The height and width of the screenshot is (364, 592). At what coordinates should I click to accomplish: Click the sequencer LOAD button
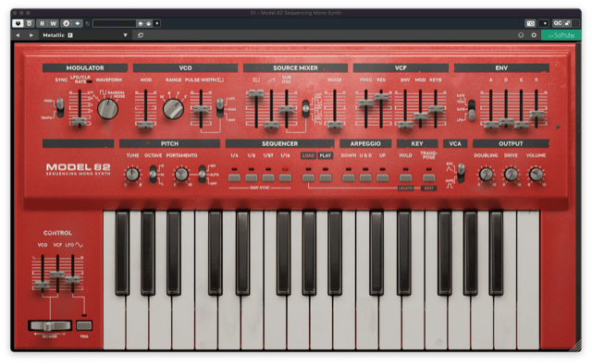pos(308,155)
